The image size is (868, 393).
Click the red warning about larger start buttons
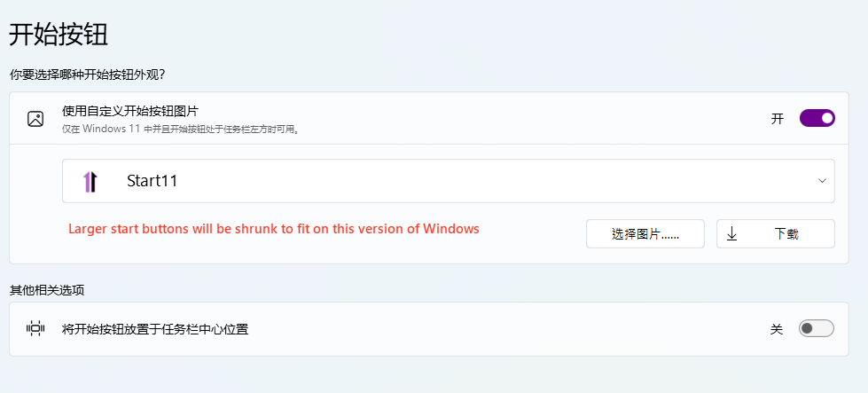click(274, 229)
